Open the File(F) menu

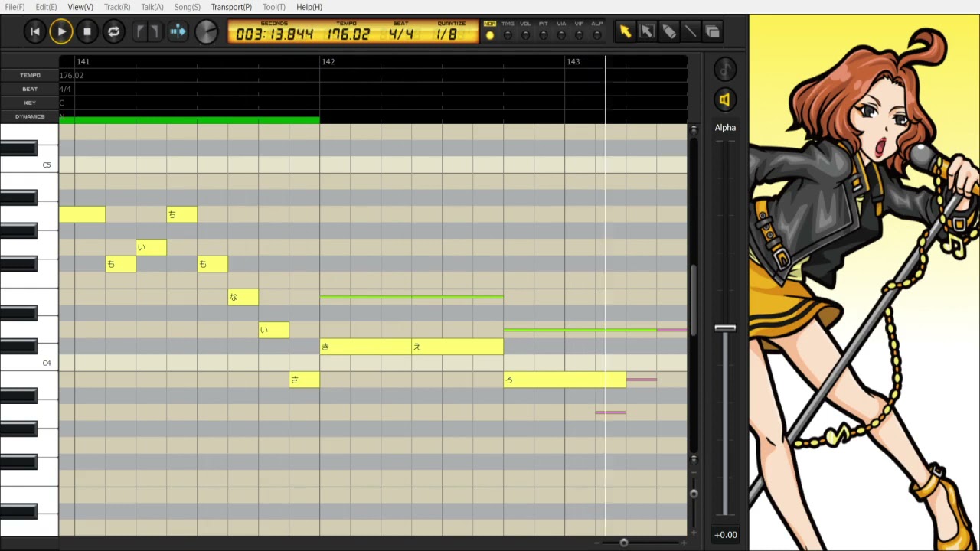15,7
